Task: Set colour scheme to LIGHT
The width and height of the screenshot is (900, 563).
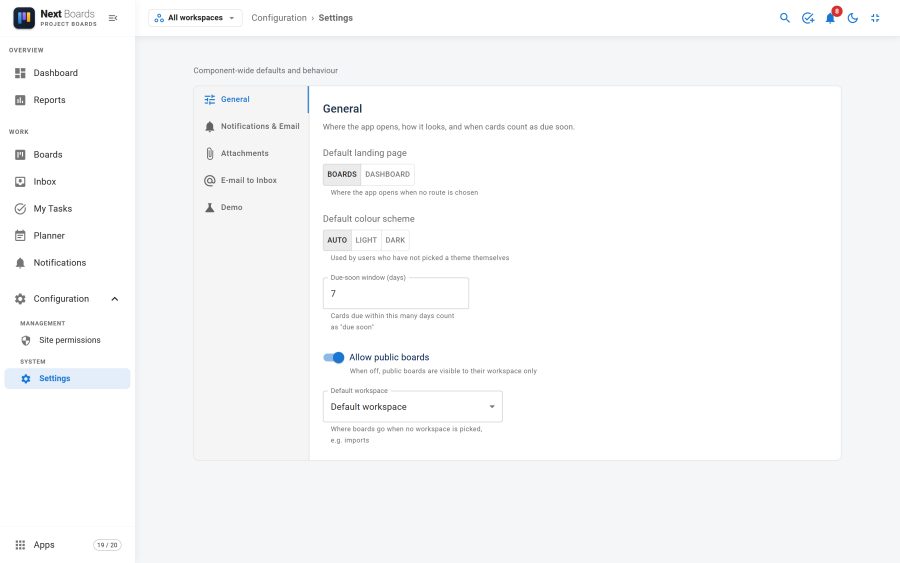Action: (366, 240)
